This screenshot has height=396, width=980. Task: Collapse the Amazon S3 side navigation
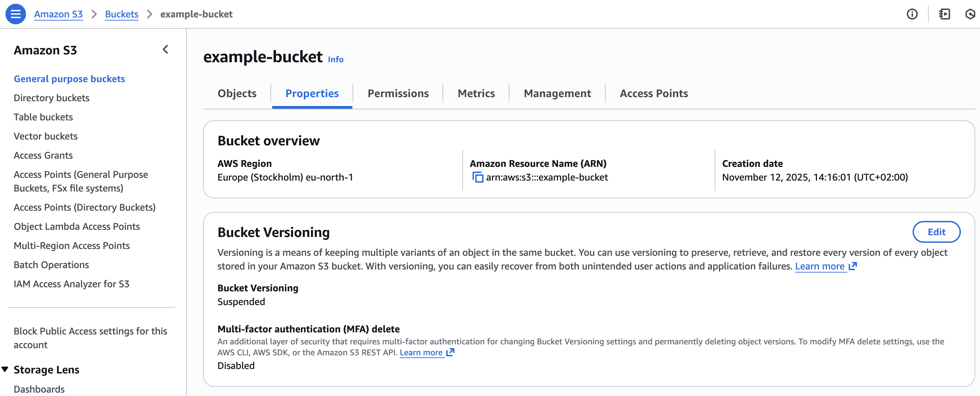165,50
